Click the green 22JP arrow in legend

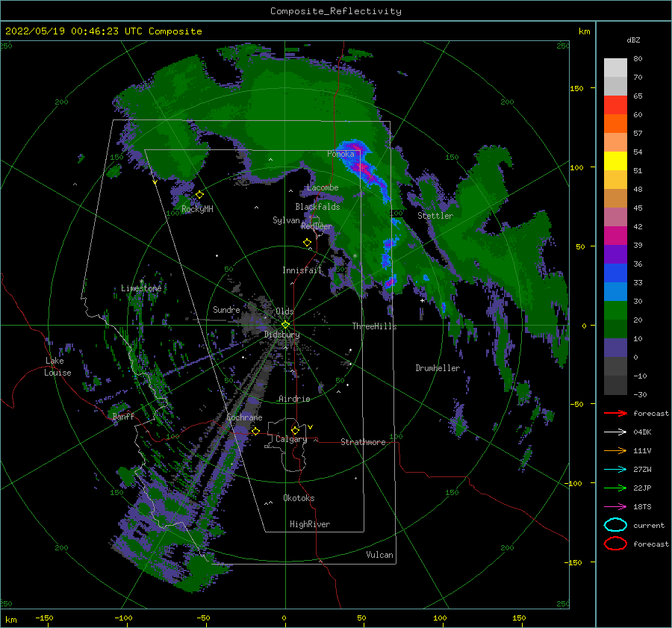[615, 488]
